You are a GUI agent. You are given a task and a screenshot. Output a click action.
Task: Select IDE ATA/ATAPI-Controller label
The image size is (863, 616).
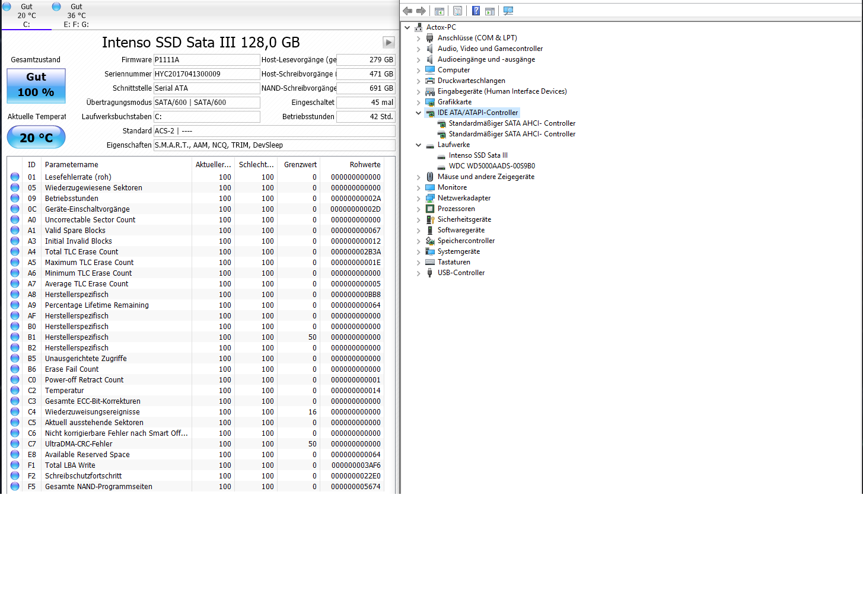pos(477,113)
